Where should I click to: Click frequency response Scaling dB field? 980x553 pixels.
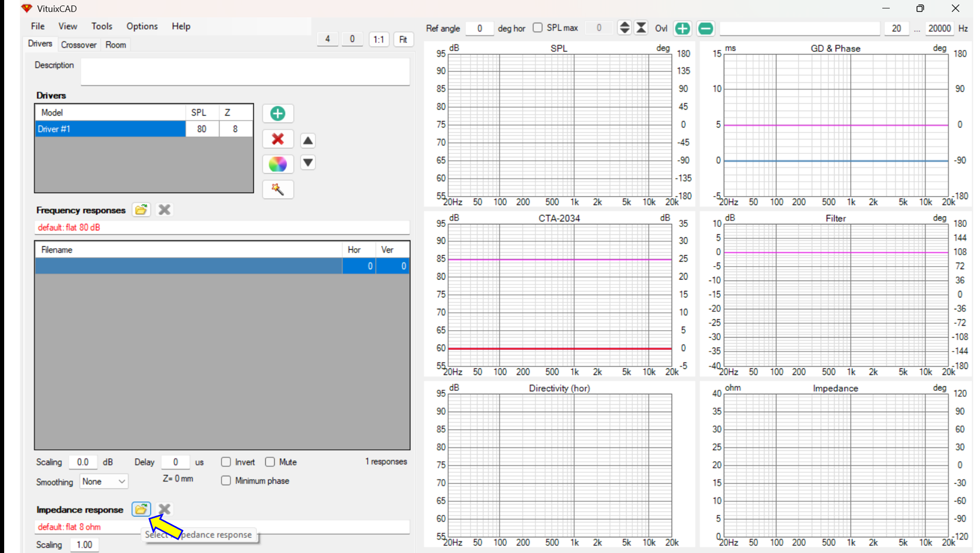(83, 462)
